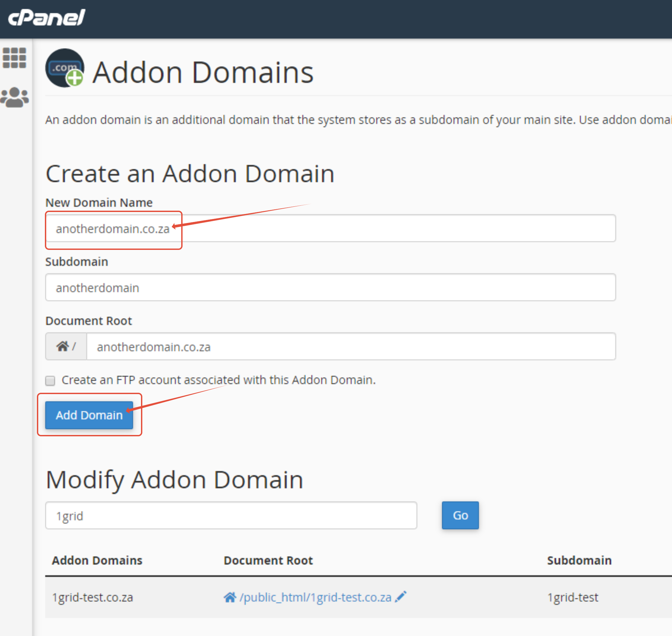The width and height of the screenshot is (672, 636).
Task: Enable the Create an FTP account checkbox
Action: (x=50, y=381)
